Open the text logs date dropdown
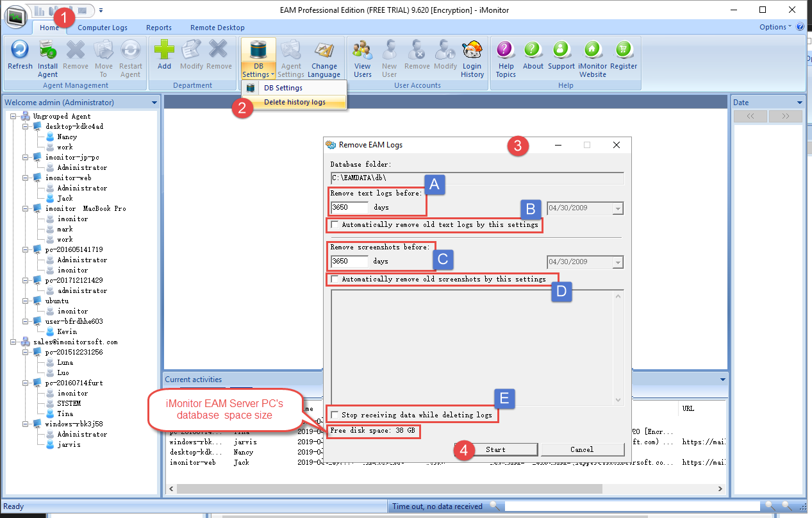The image size is (812, 518). coord(617,208)
